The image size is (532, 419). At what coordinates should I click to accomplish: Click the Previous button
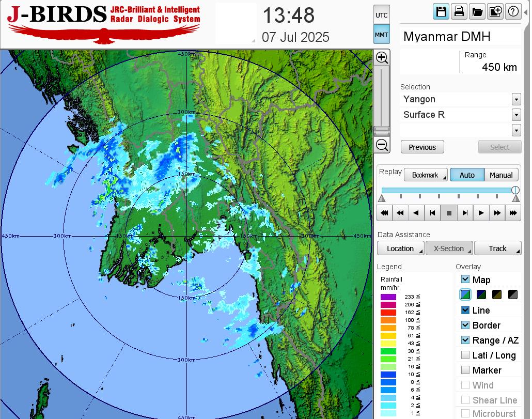(422, 147)
